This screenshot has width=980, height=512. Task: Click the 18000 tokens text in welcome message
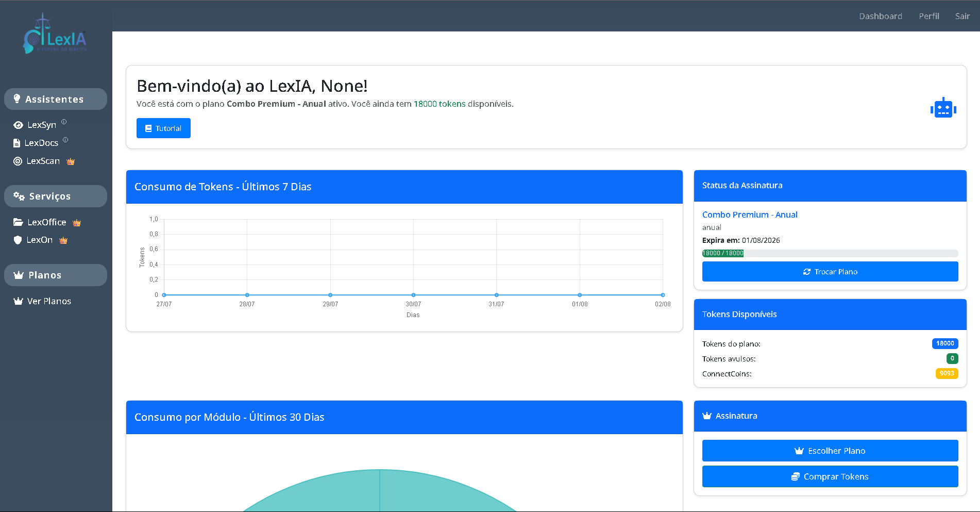pos(440,104)
